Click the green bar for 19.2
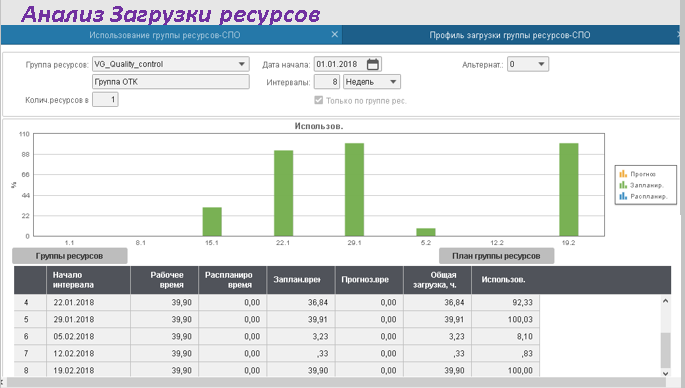Viewport: 685px width, 388px height. tap(569, 190)
